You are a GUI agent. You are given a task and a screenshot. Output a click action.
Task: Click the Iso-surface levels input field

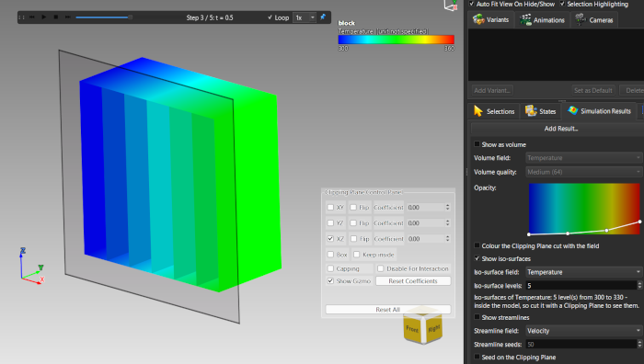pos(581,286)
